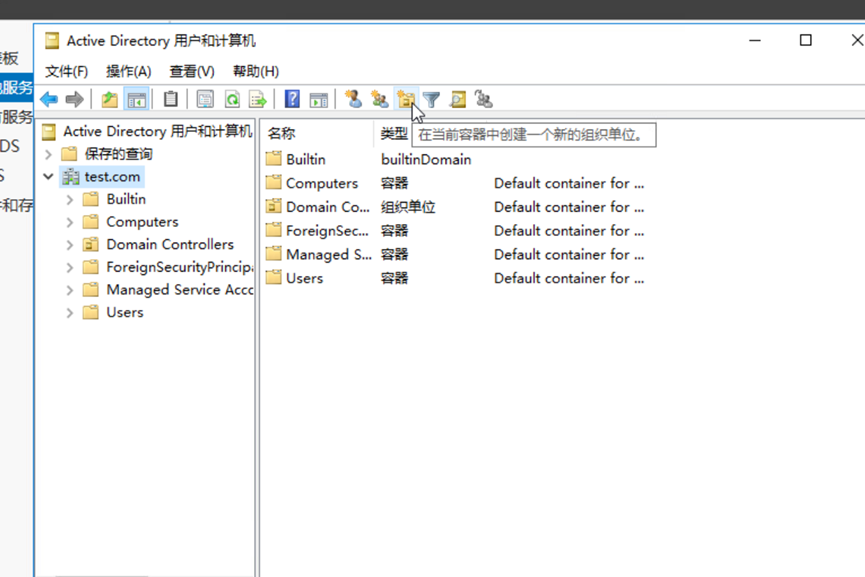Maximize the Active Directory window
This screenshot has height=577, width=865.
(805, 40)
